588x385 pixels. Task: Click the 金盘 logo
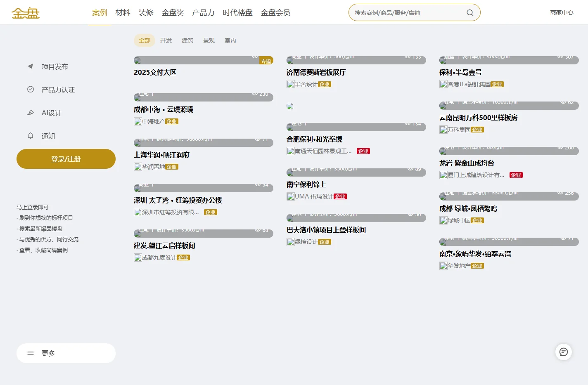pos(26,13)
